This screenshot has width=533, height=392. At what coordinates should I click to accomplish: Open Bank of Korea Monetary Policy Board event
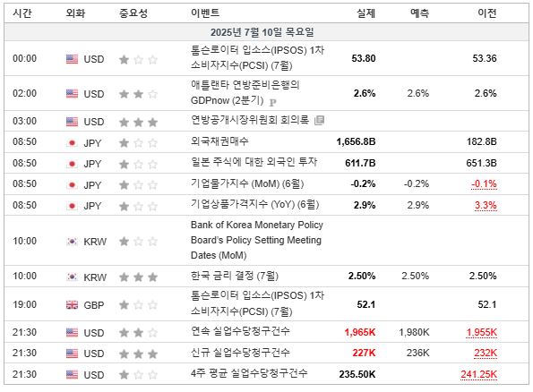[x=257, y=240]
